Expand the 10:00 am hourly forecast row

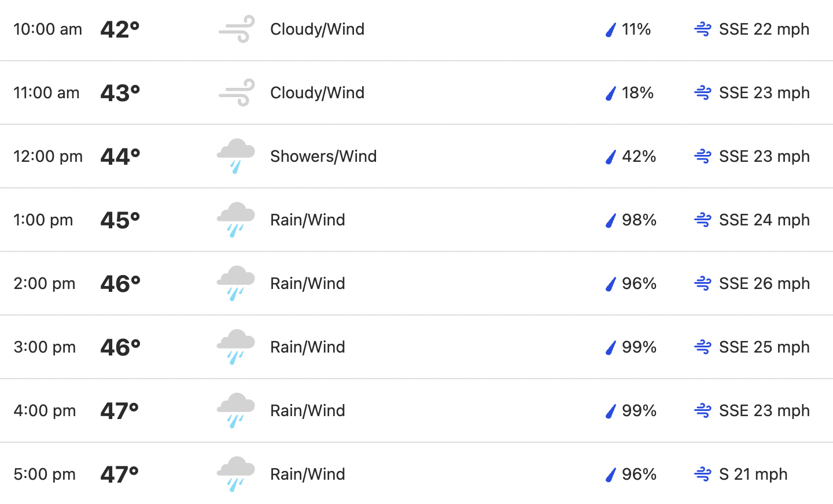[417, 29]
